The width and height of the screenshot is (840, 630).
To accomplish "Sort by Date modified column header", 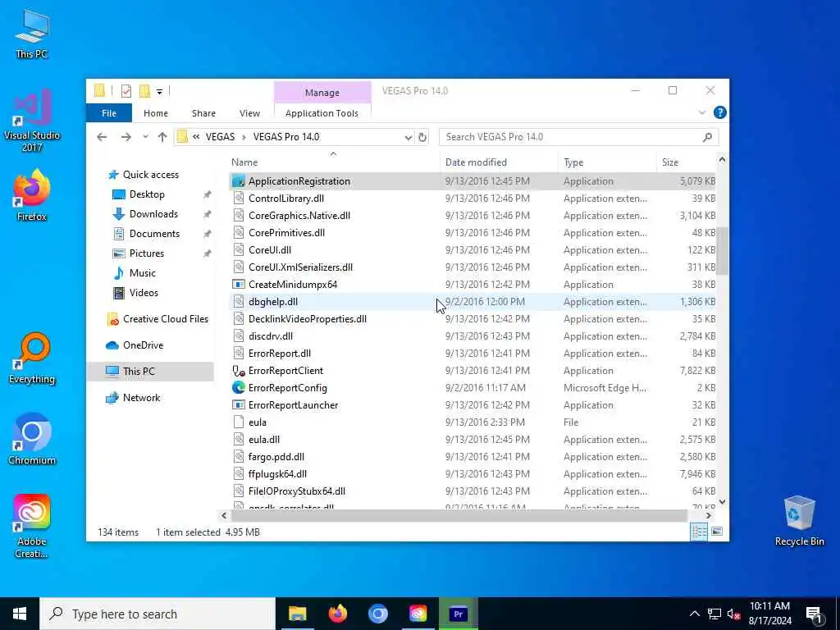I will tap(498, 162).
